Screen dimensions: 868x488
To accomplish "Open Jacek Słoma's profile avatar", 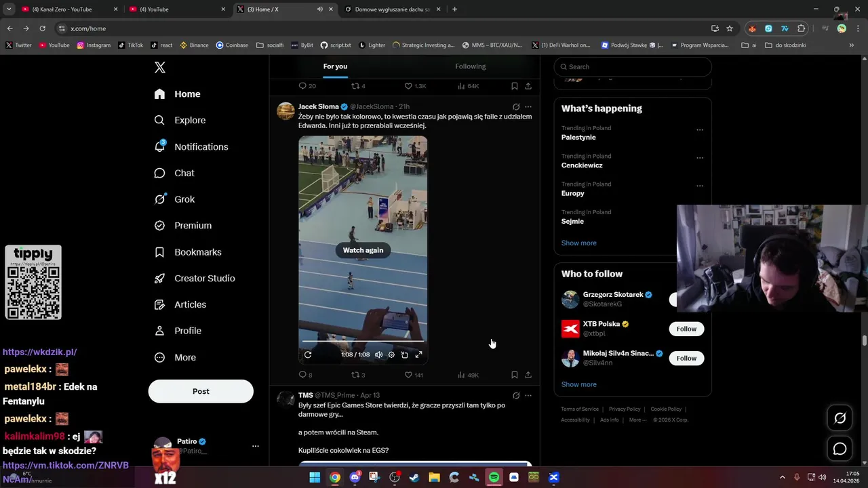I will point(285,111).
